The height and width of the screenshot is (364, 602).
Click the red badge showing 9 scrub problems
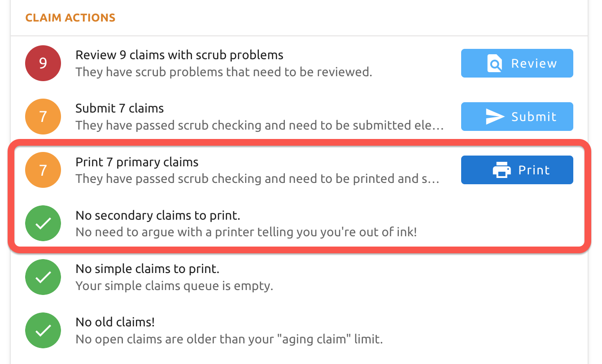tap(43, 63)
